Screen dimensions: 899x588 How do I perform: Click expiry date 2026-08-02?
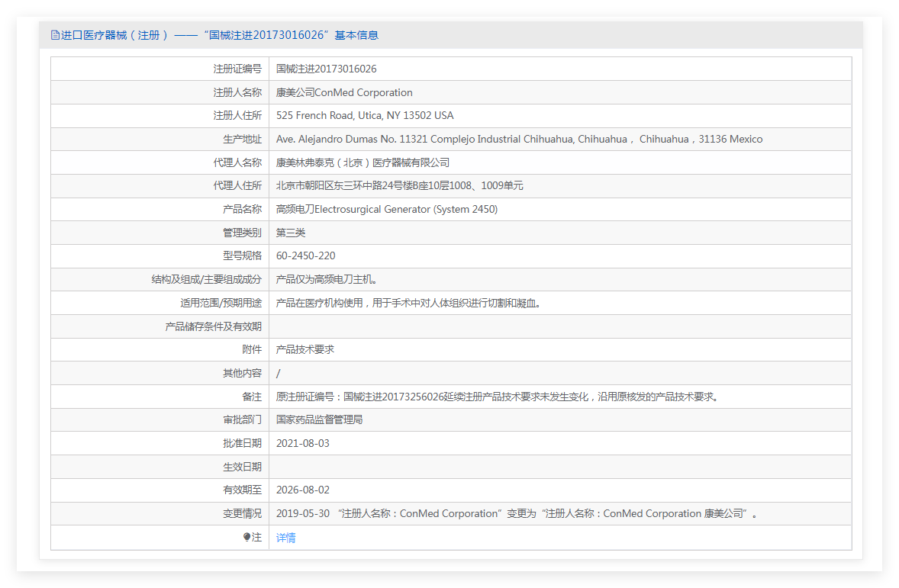pos(303,490)
